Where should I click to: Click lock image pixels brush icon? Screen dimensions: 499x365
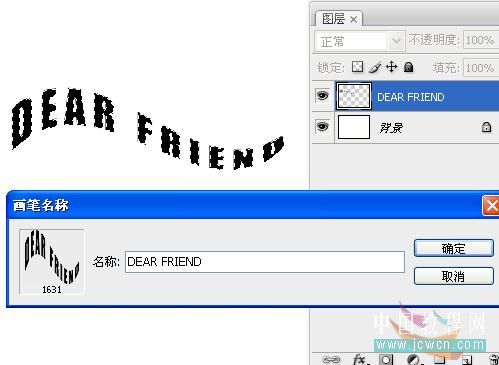[x=375, y=67]
